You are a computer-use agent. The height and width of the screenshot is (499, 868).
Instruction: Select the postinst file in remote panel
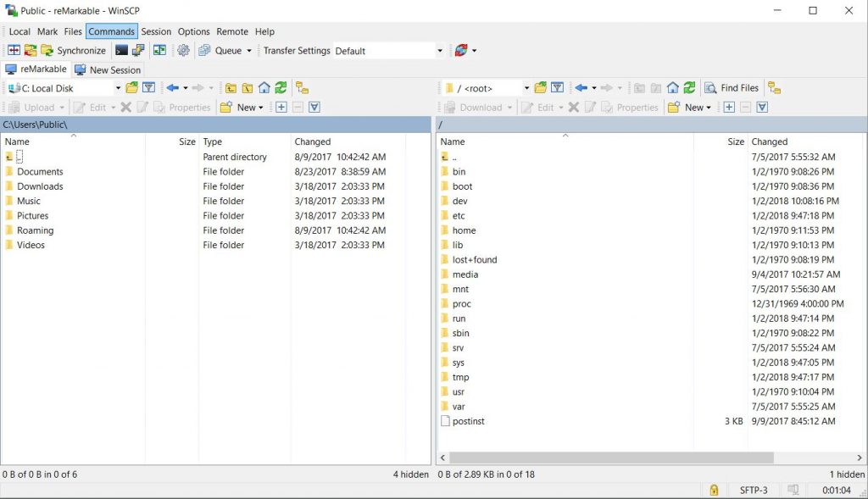pos(468,421)
